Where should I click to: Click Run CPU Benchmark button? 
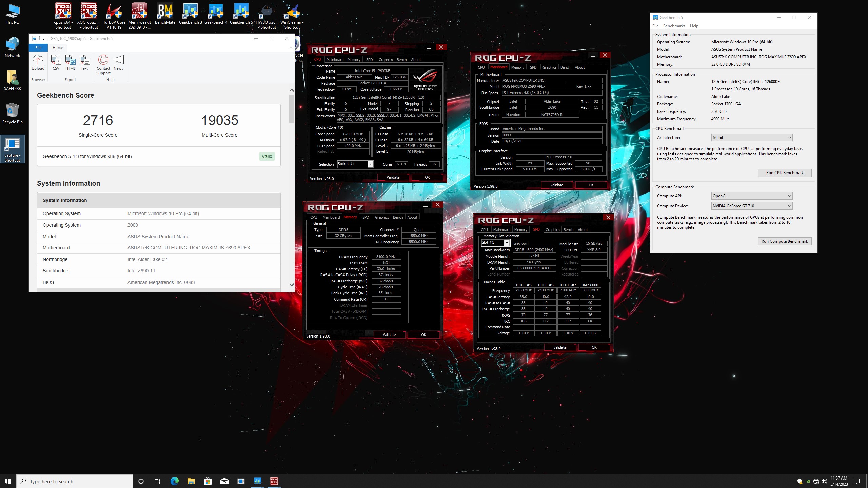785,173
